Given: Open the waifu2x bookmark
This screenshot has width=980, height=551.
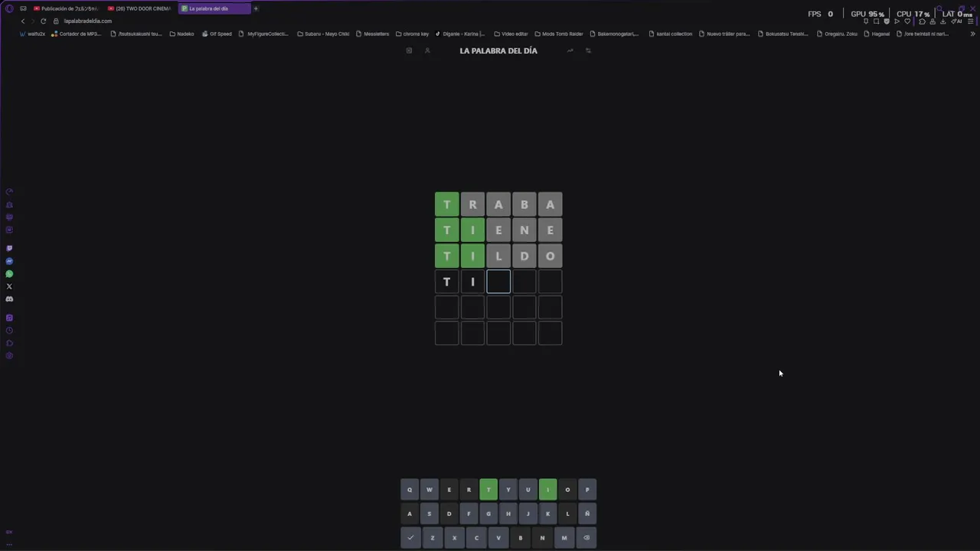Looking at the screenshot, I should coord(33,34).
